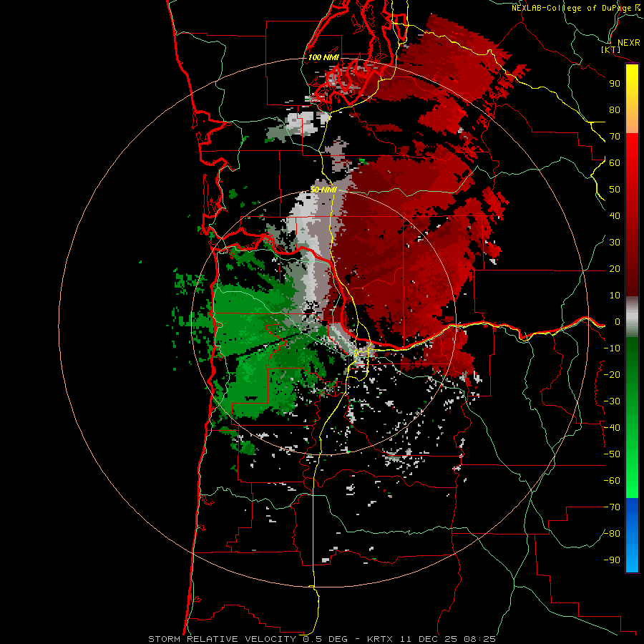Click the 90 value on the velocity scale
The height and width of the screenshot is (644, 644).
(x=615, y=84)
